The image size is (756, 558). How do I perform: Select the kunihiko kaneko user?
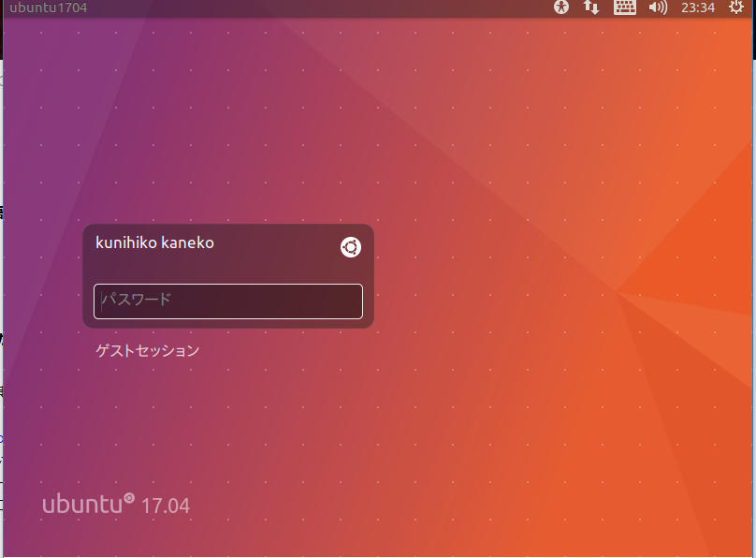[x=154, y=242]
